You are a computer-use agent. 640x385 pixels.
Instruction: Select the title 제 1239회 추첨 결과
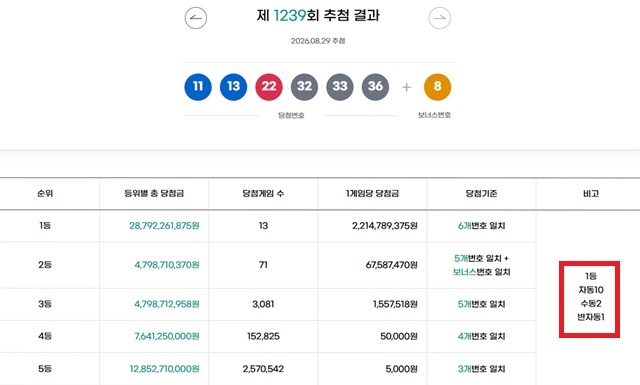[x=318, y=16]
